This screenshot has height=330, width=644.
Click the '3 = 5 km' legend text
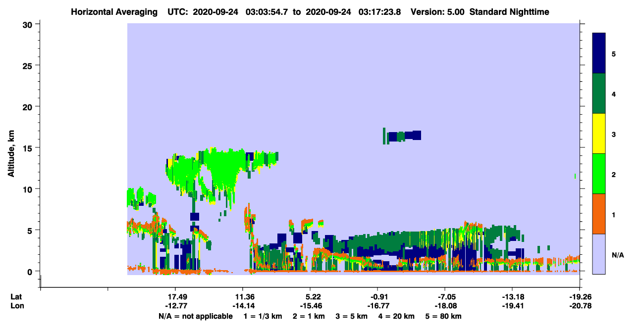point(352,316)
